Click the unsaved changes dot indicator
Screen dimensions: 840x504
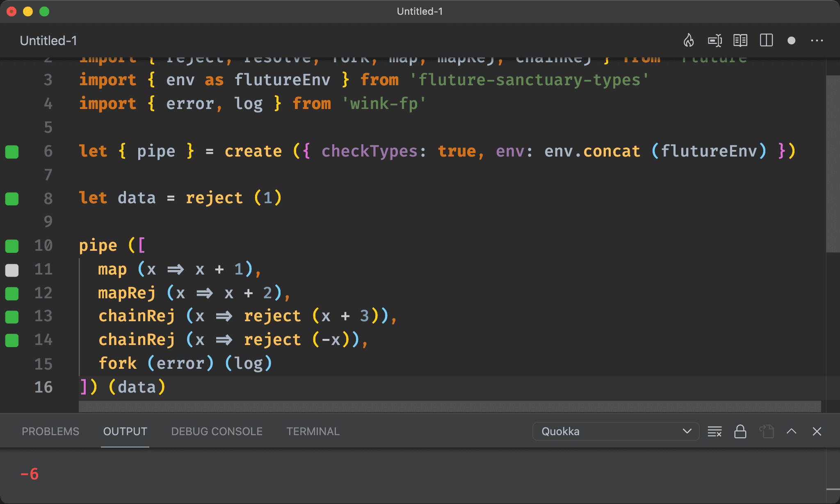click(x=792, y=41)
